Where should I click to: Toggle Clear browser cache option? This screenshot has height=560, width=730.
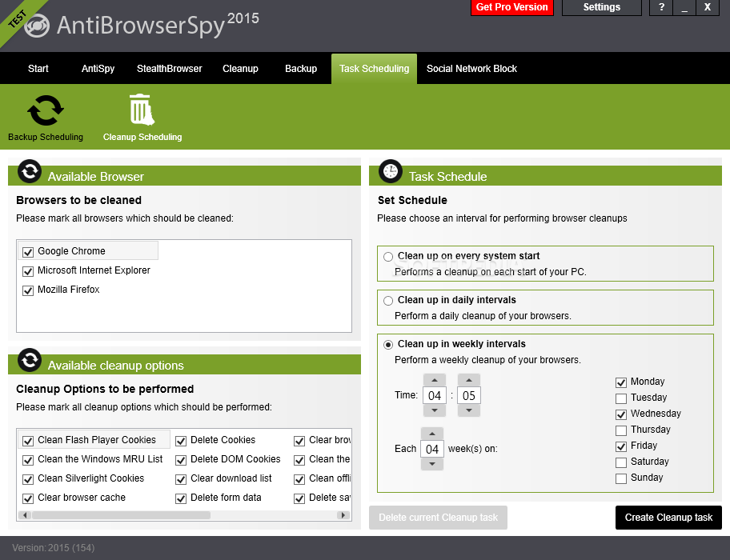click(28, 498)
